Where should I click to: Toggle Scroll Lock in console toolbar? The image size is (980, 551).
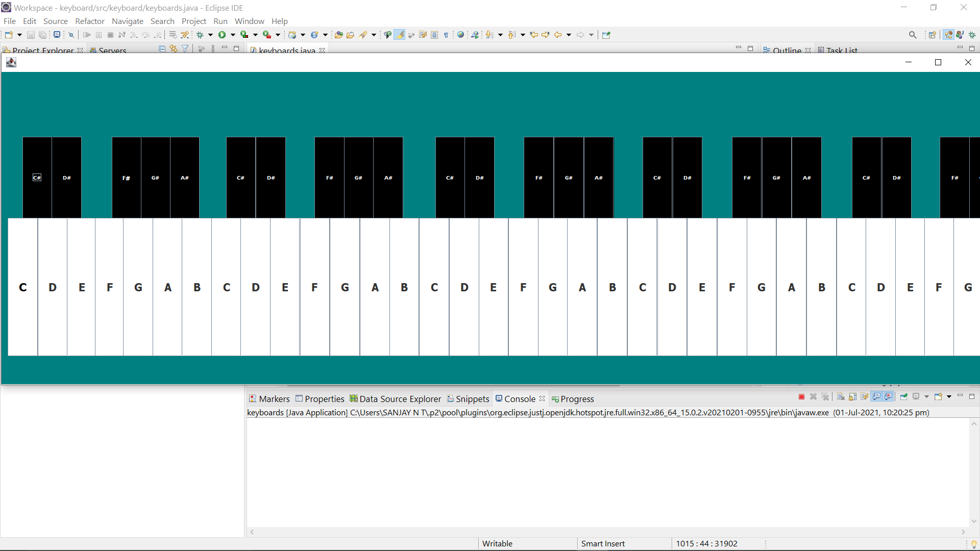852,397
